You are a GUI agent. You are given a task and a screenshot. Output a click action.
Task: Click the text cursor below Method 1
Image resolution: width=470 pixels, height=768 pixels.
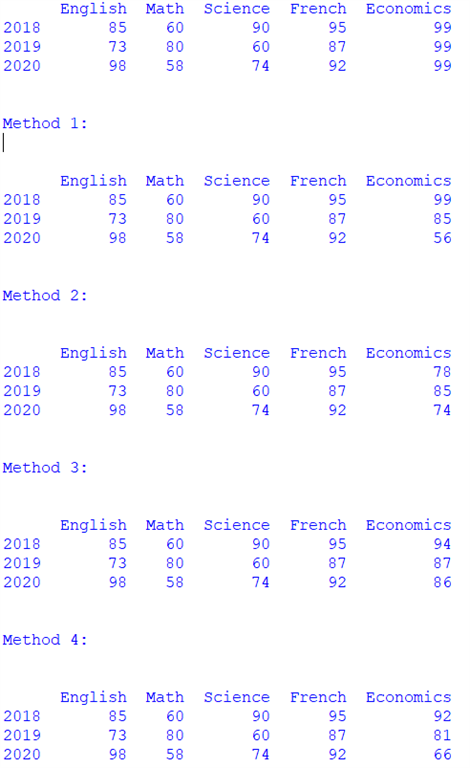click(4, 143)
